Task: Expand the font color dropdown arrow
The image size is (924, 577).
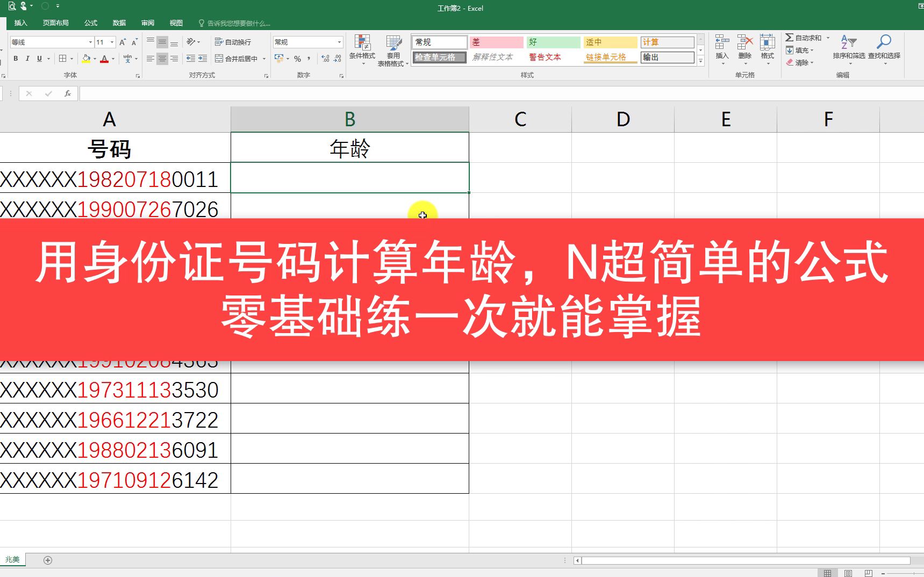Action: click(113, 59)
